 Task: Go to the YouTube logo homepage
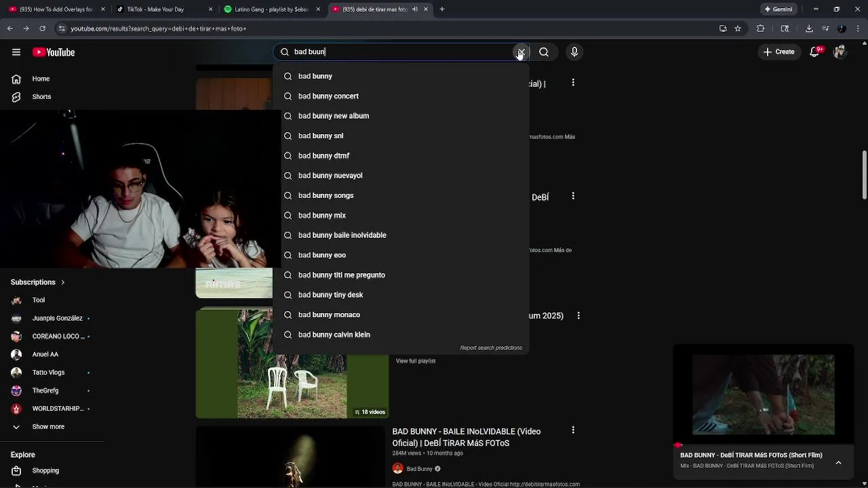click(x=54, y=52)
